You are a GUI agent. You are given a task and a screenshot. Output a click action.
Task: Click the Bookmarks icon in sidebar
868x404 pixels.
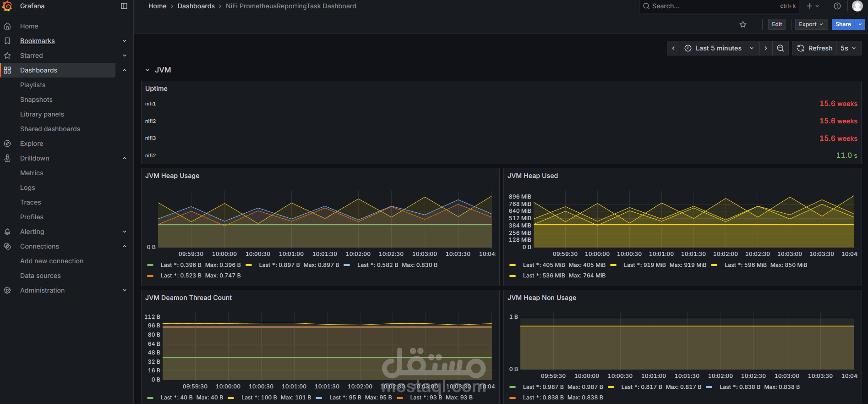tap(7, 41)
